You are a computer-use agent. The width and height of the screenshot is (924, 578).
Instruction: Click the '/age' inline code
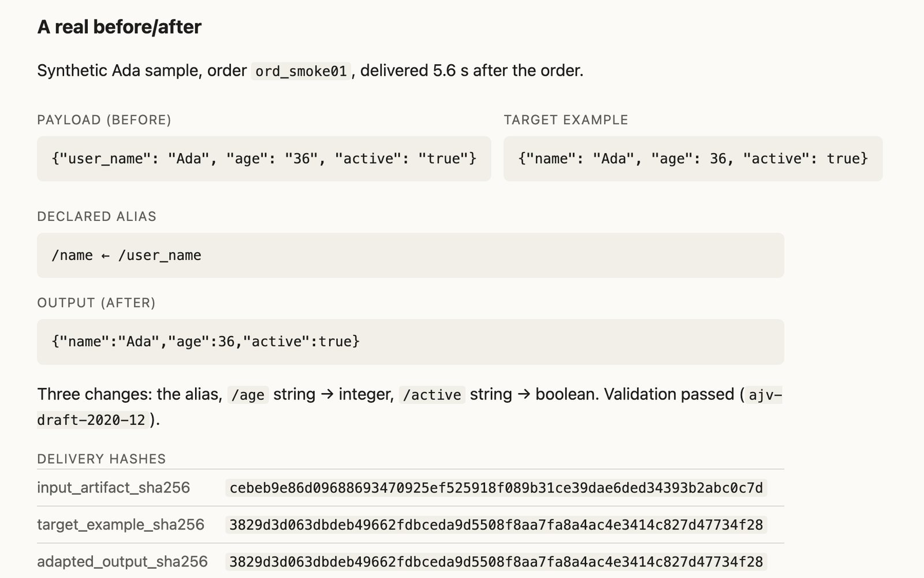pos(248,395)
